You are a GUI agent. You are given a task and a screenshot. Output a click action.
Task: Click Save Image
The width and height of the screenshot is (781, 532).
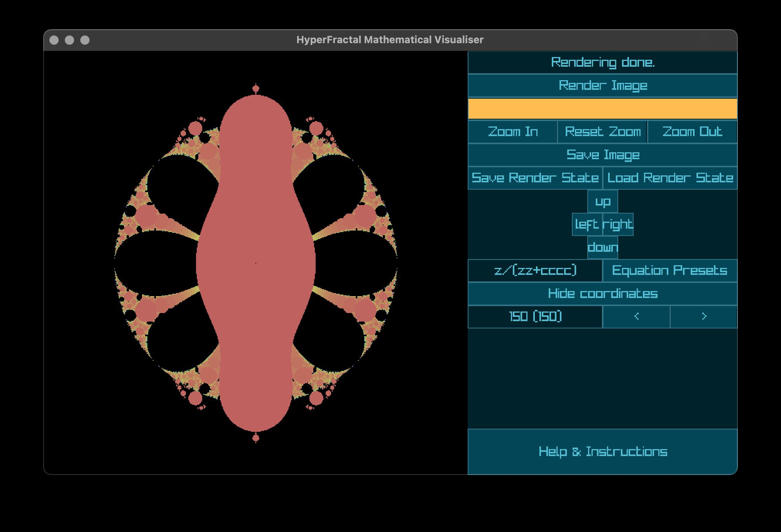(x=602, y=155)
